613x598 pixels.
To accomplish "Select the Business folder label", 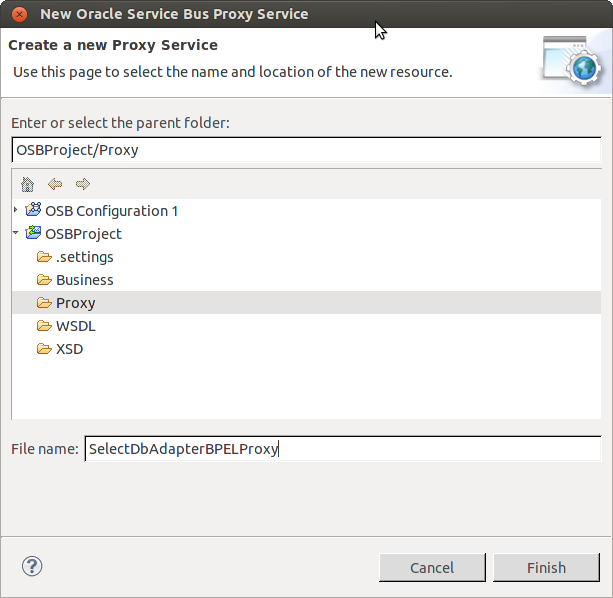I will pos(85,280).
